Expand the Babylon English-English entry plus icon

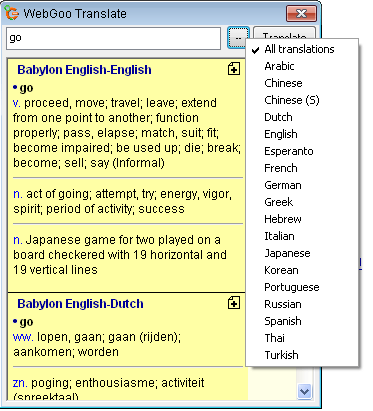[234, 69]
